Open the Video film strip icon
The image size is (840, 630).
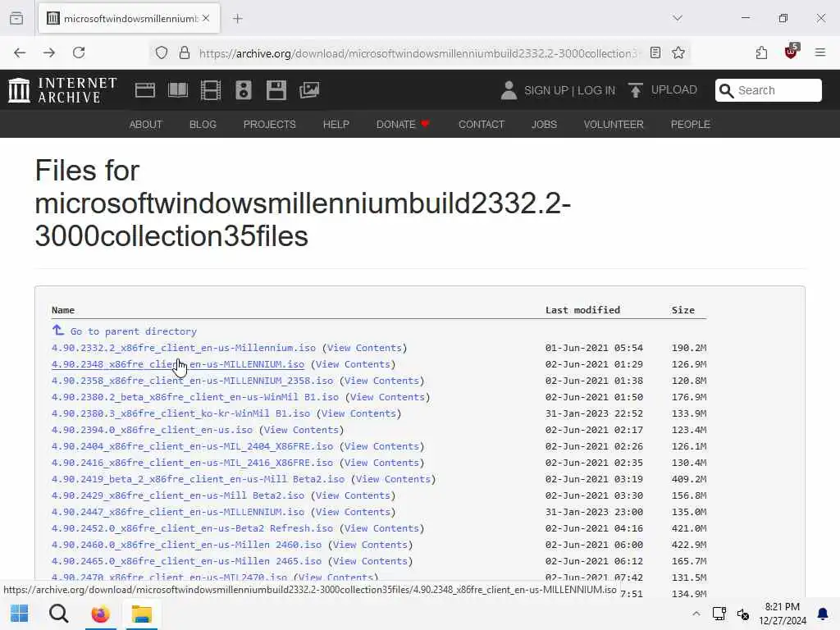[x=211, y=90]
